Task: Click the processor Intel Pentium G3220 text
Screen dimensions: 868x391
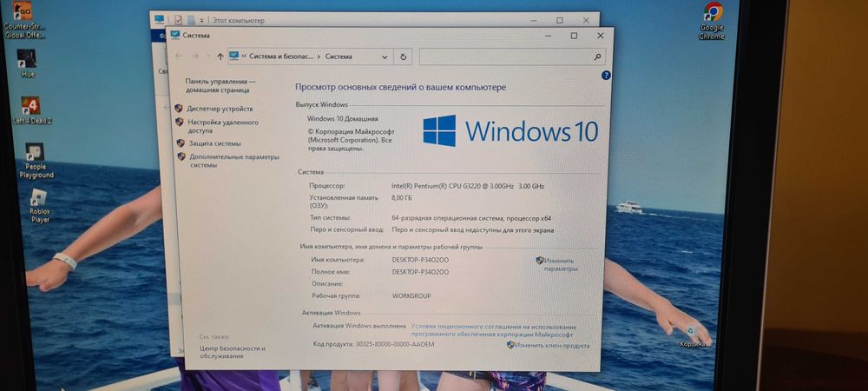Action: (x=468, y=186)
